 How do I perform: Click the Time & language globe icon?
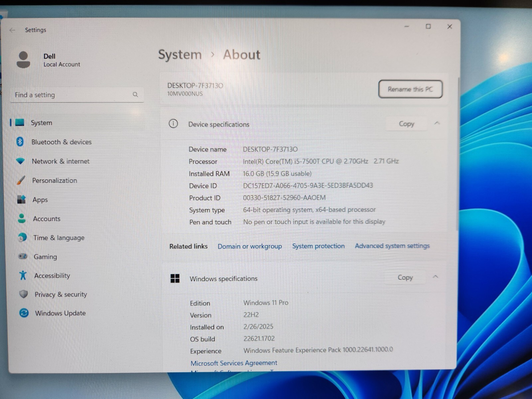coord(22,237)
